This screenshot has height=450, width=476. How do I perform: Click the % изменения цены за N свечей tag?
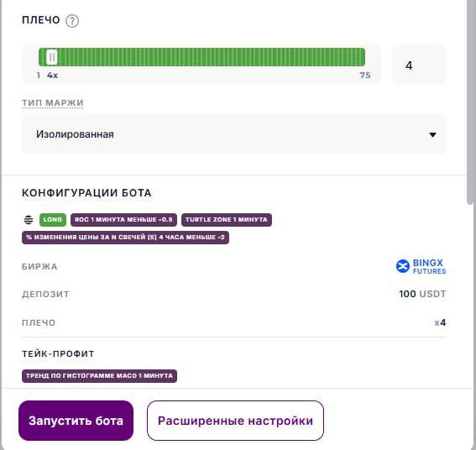click(125, 237)
